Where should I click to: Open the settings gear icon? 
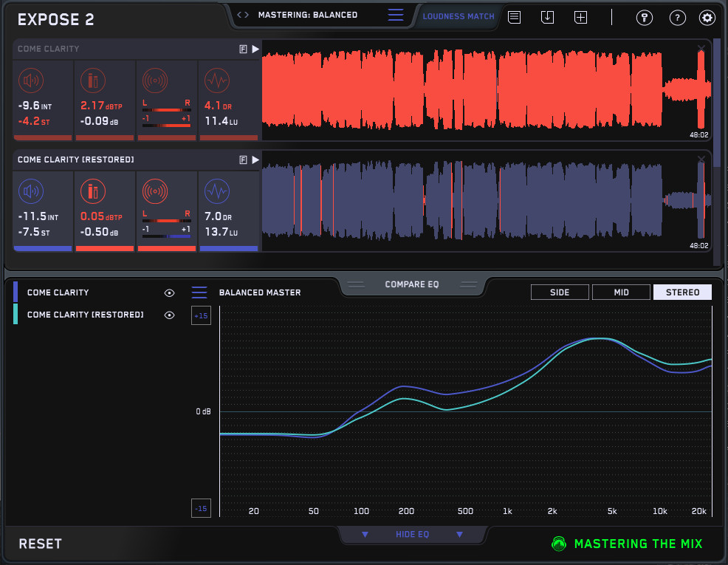pyautogui.click(x=707, y=18)
